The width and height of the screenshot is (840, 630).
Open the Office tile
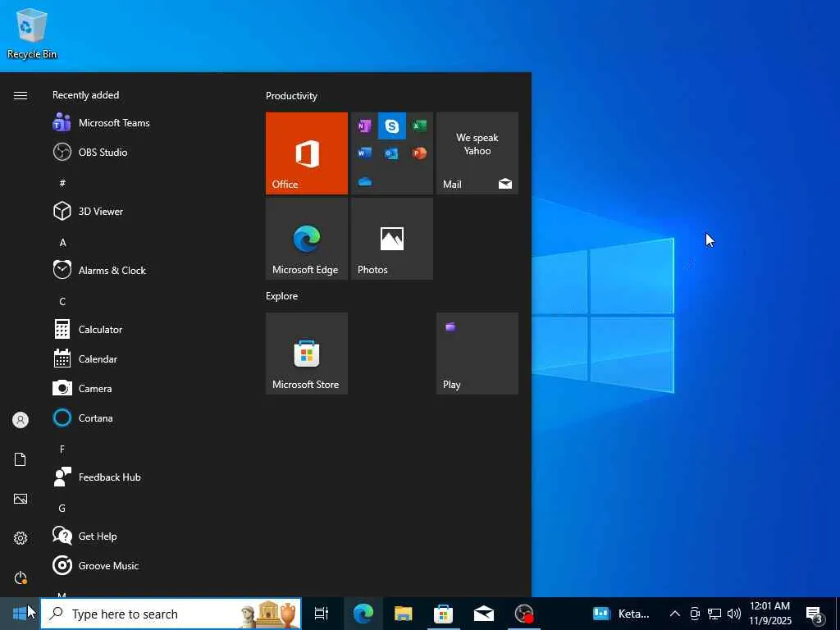[307, 153]
